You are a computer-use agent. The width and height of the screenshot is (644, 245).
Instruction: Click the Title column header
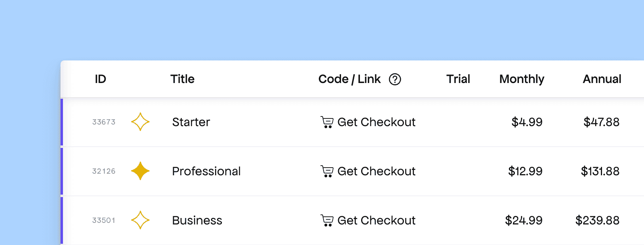tap(182, 79)
